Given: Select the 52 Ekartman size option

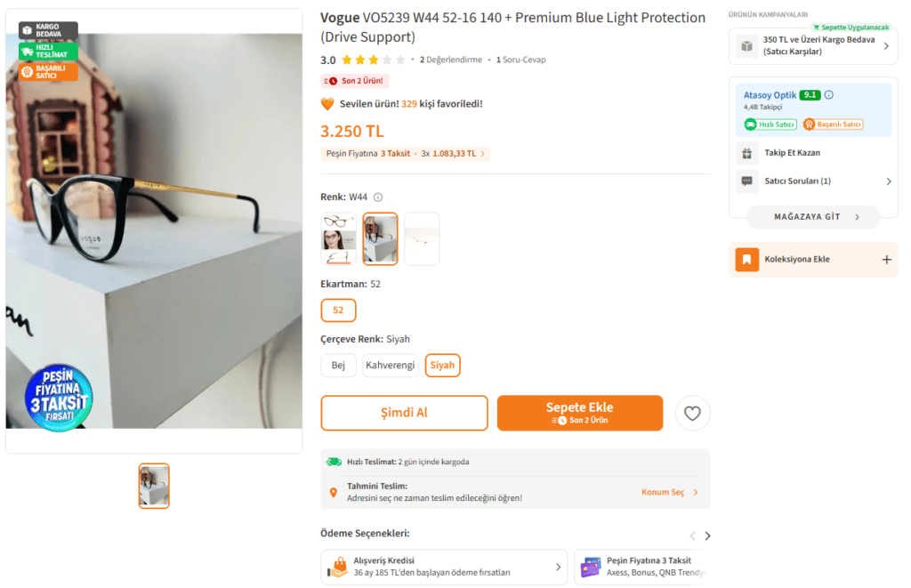Looking at the screenshot, I should coord(338,310).
